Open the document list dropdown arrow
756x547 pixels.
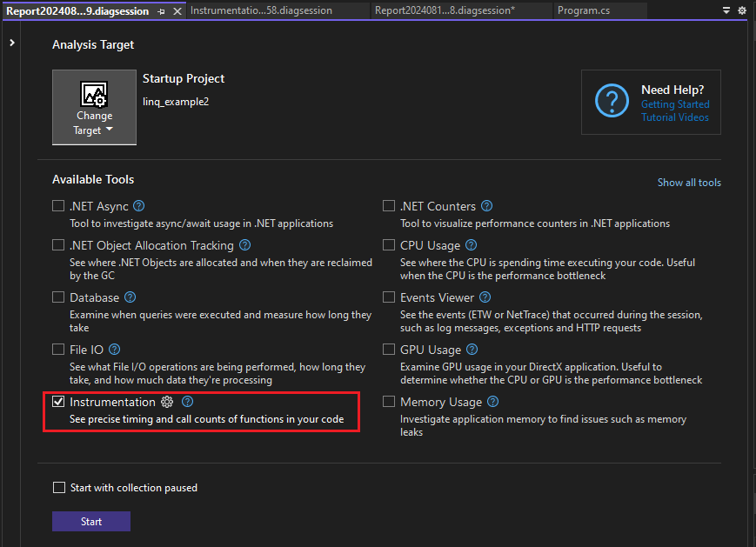coord(726,10)
